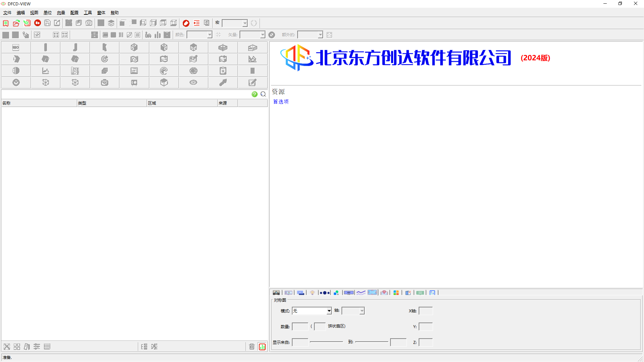
Task: Click the 显示来自 range slider
Action: [x=326, y=342]
